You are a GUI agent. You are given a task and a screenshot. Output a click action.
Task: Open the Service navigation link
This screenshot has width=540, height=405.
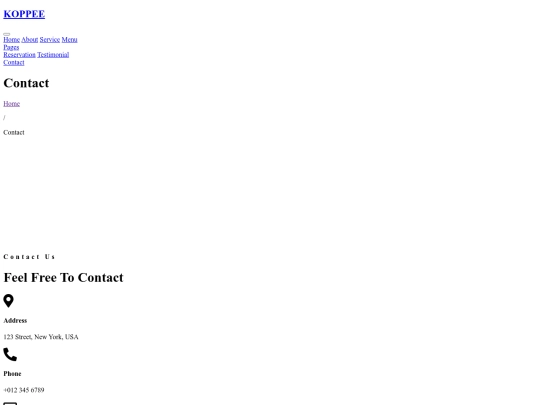click(50, 40)
